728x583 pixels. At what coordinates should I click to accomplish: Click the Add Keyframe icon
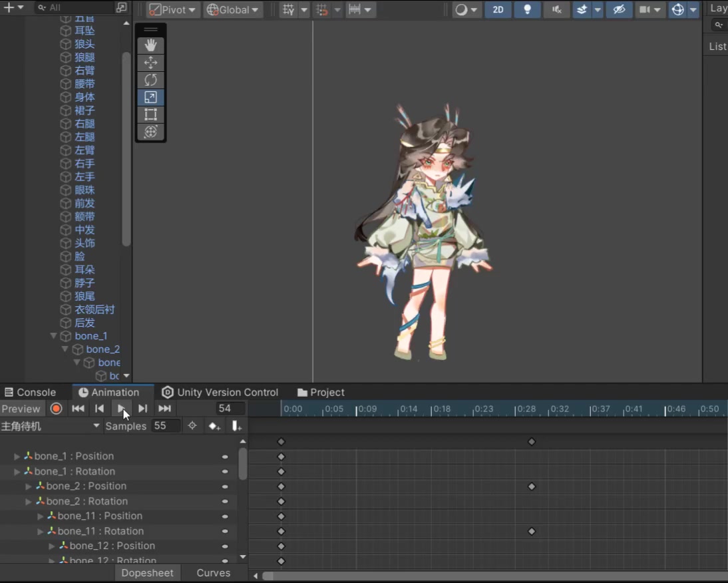pyautogui.click(x=214, y=426)
